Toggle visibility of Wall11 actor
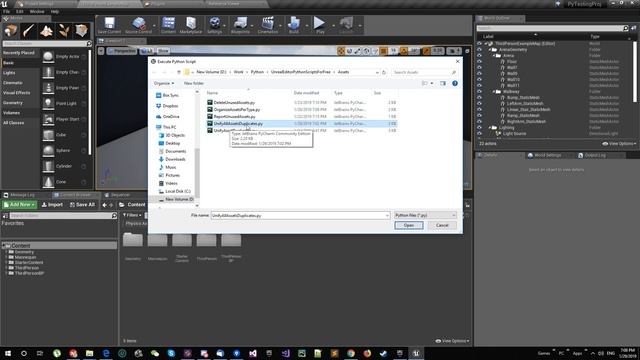Viewport: 640px width, 360px height. point(479,86)
